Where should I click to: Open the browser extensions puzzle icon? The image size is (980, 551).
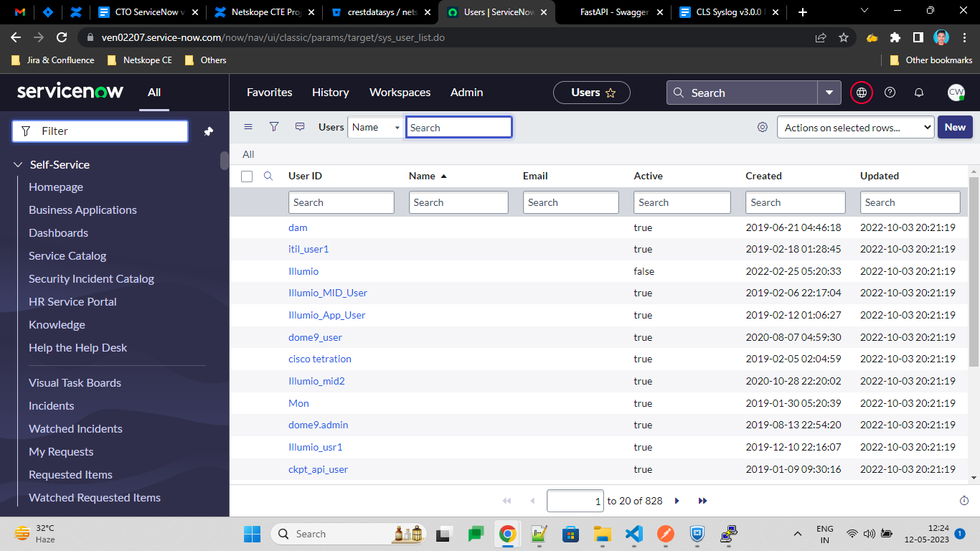pyautogui.click(x=895, y=37)
